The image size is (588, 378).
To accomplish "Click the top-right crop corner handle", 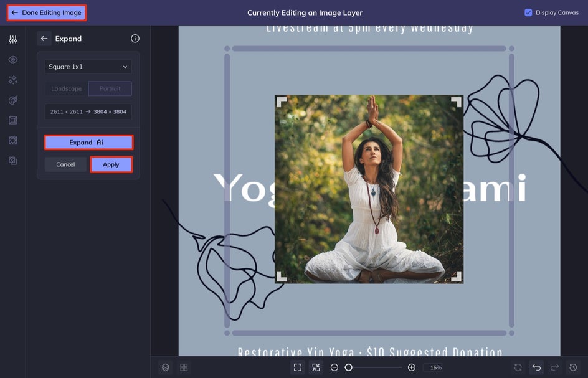I will 456,102.
